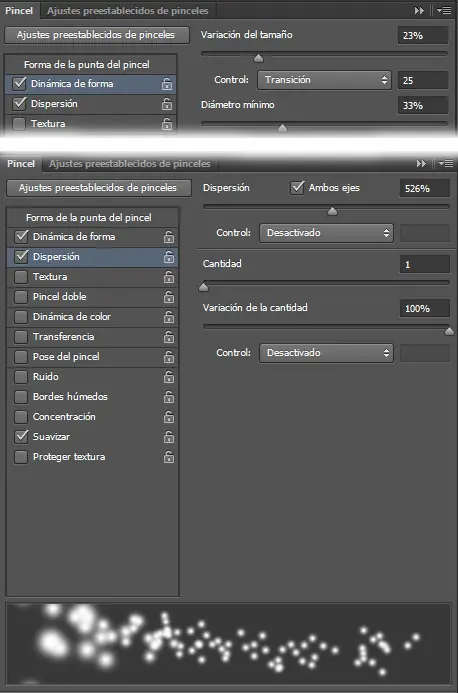This screenshot has height=693, width=458.
Task: Click the Diámetro mínimo slider handle
Action: [282, 128]
